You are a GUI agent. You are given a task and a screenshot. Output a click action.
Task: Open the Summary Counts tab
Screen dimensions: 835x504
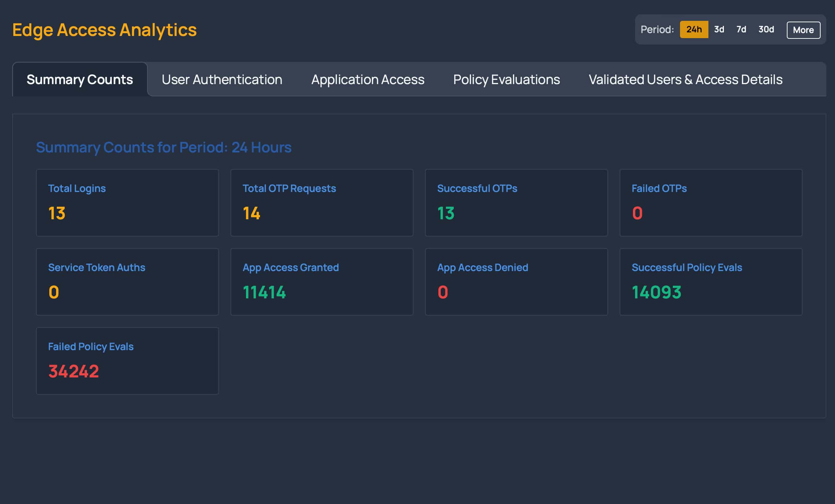80,79
